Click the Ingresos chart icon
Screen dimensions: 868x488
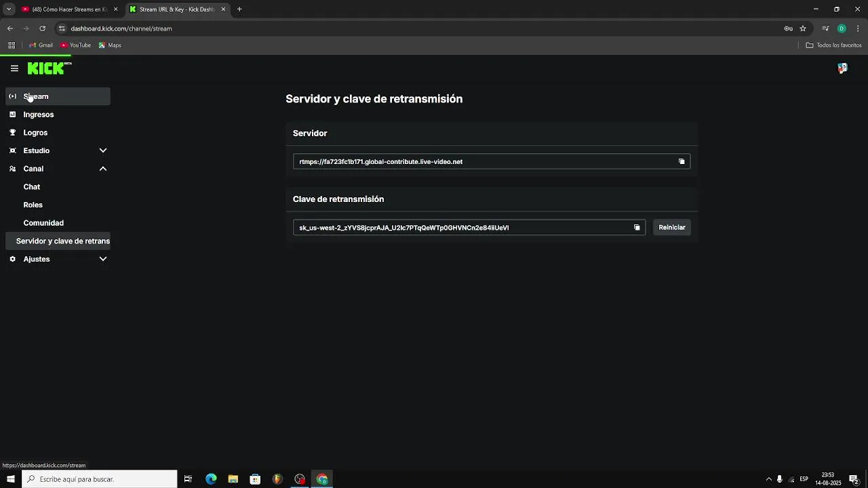coord(12,115)
